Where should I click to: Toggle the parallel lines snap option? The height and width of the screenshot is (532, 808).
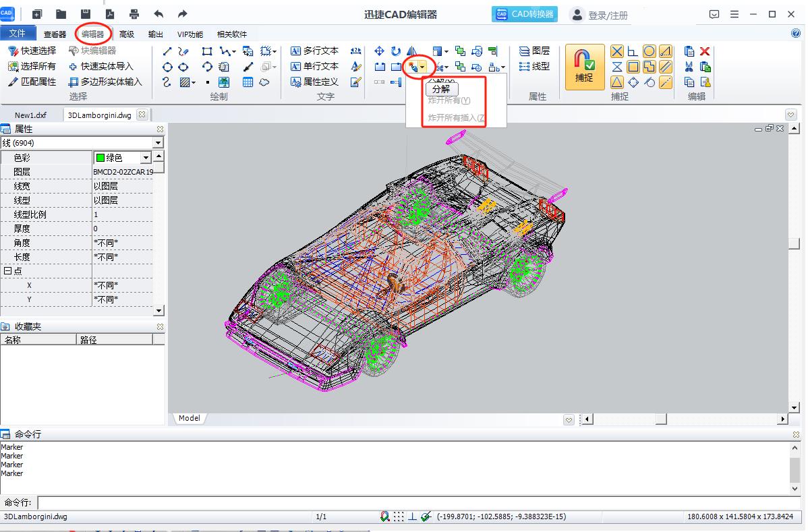[x=666, y=67]
